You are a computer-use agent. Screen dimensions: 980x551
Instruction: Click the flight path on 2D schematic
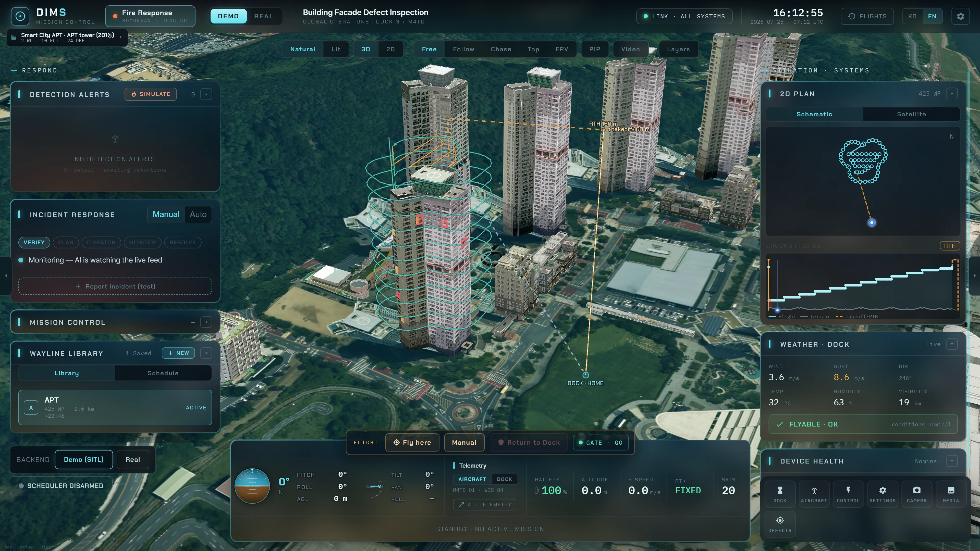tap(863, 161)
